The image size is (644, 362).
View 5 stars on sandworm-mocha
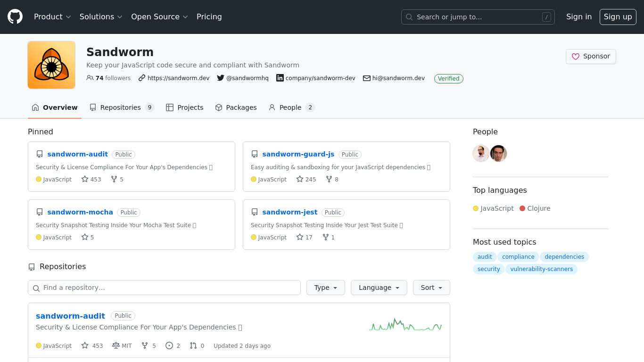pos(88,237)
